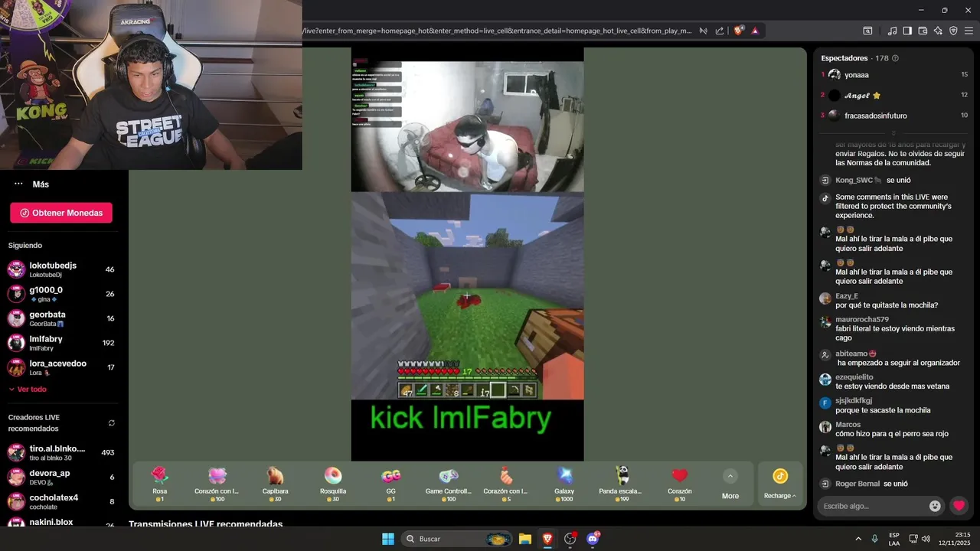Screen dimensions: 980x551
Task: Send Panda escala gift
Action: tap(622, 484)
